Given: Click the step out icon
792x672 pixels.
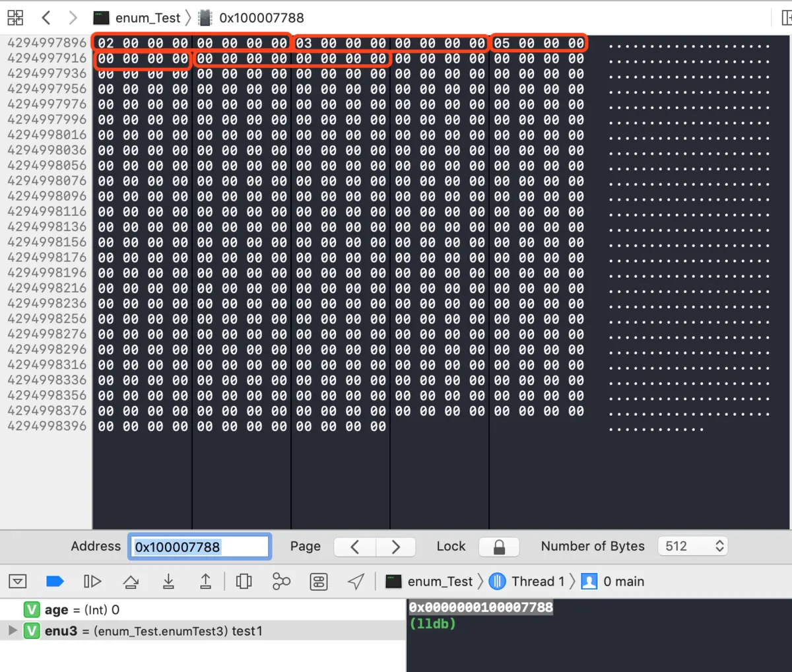Looking at the screenshot, I should click(205, 581).
